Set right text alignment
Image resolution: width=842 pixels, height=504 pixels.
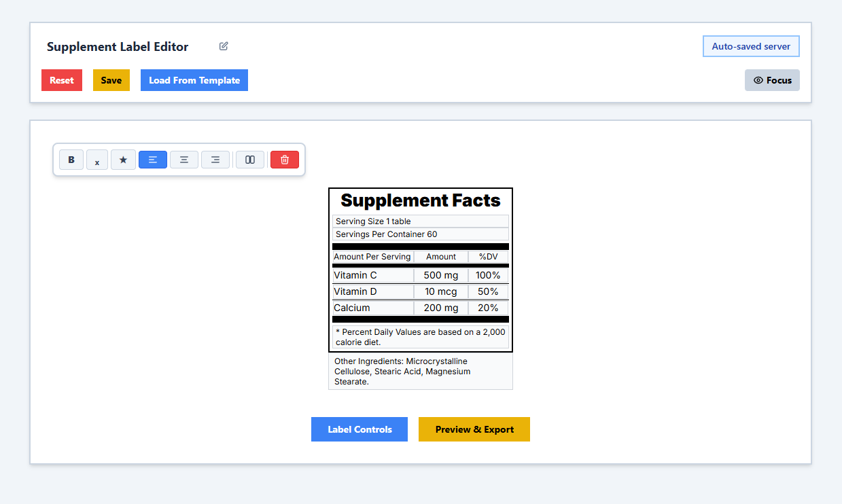[215, 160]
